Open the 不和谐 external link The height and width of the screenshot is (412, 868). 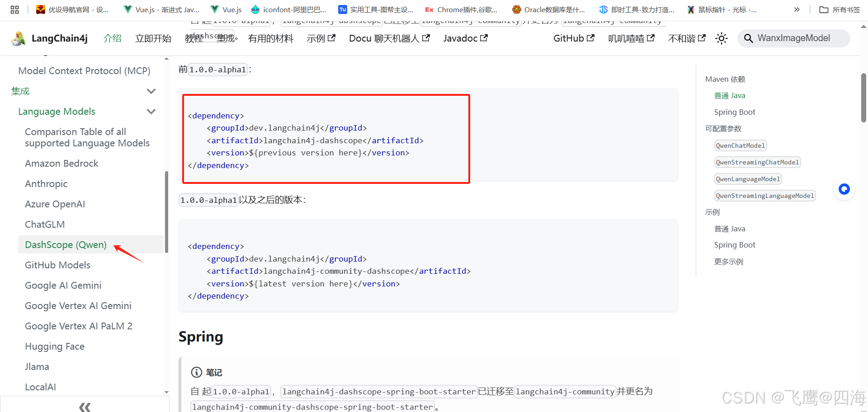(x=687, y=38)
